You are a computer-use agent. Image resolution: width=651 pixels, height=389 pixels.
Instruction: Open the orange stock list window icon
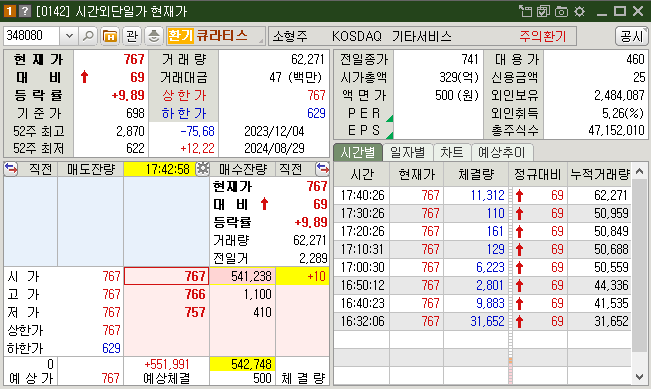(x=110, y=36)
